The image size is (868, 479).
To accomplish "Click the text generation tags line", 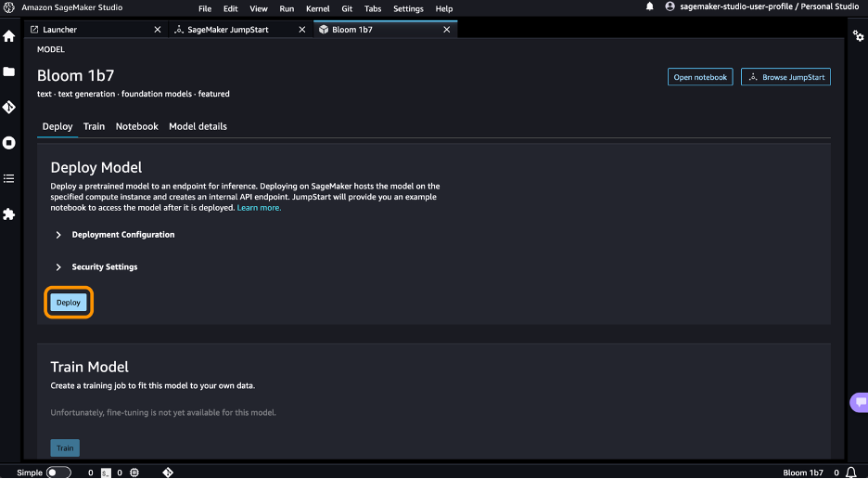I will [x=134, y=94].
